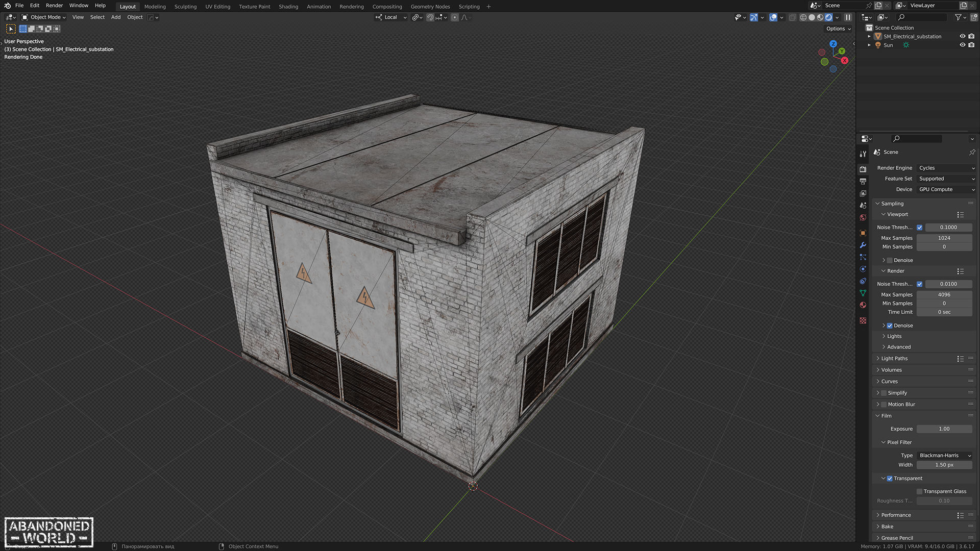Click the Blender logo menu icon
This screenshot has width=980, height=551.
click(7, 6)
